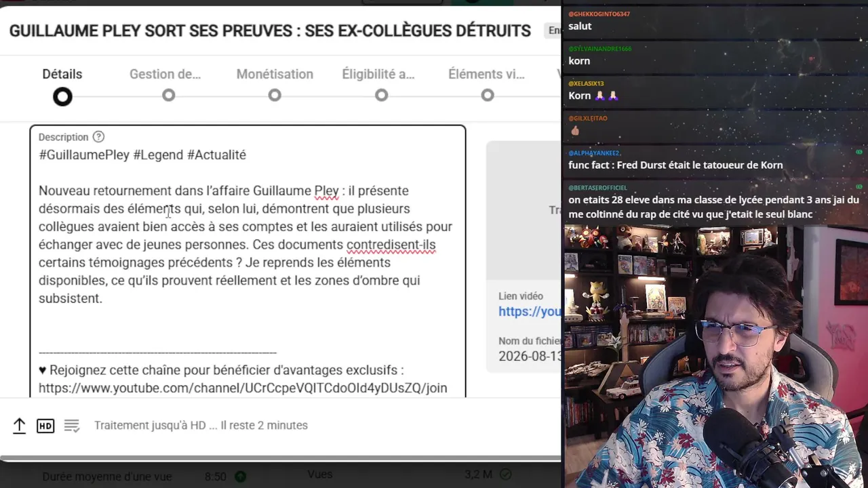Click inside the Description text field

pos(248,261)
